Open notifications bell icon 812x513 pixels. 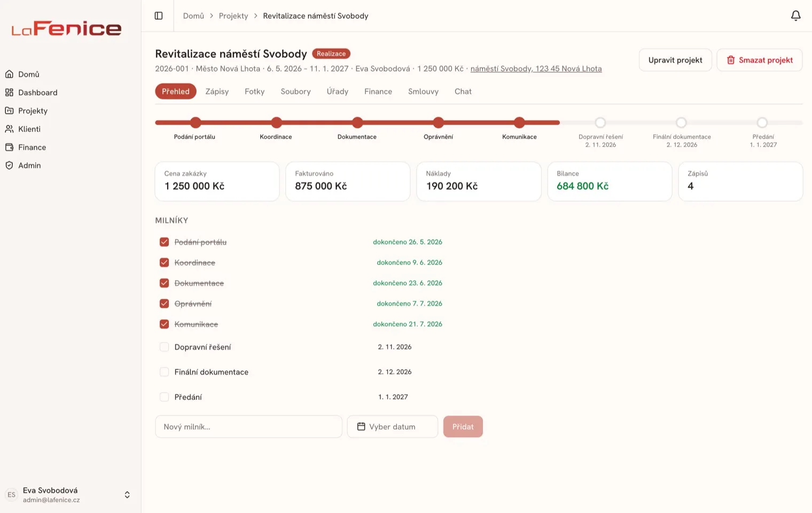[795, 16]
